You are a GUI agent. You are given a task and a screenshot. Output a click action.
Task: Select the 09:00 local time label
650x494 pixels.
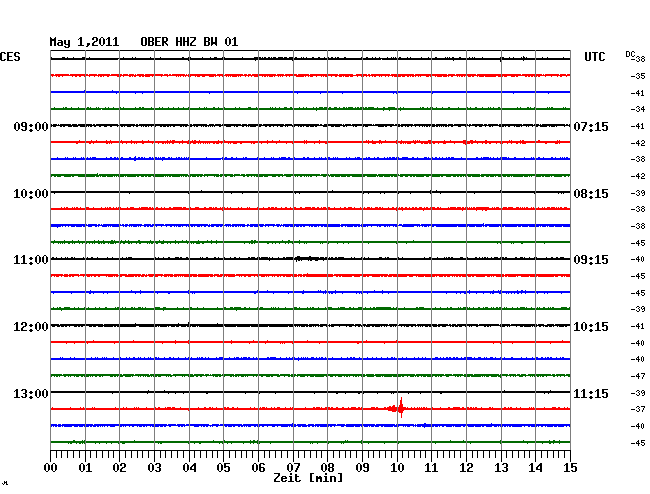[x=31, y=126]
